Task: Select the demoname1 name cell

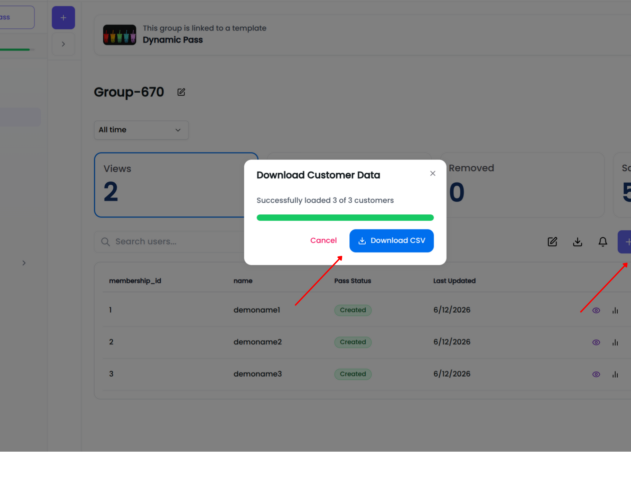Action: point(257,310)
